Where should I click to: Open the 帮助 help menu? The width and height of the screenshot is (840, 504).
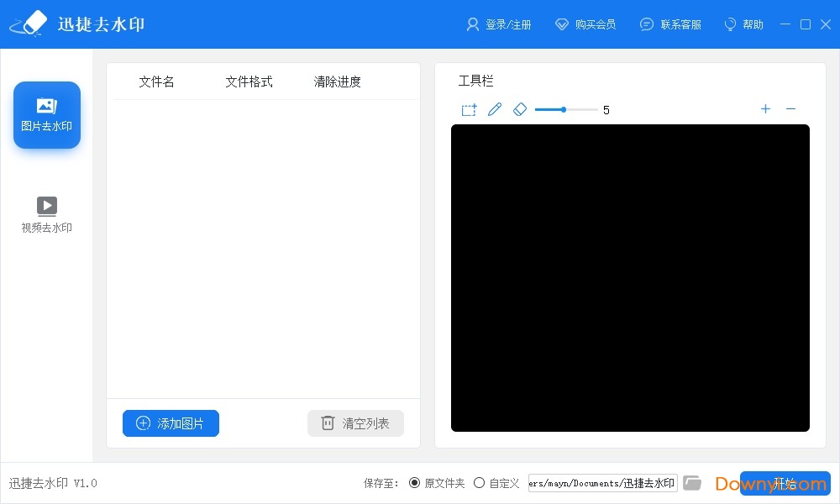click(x=743, y=24)
